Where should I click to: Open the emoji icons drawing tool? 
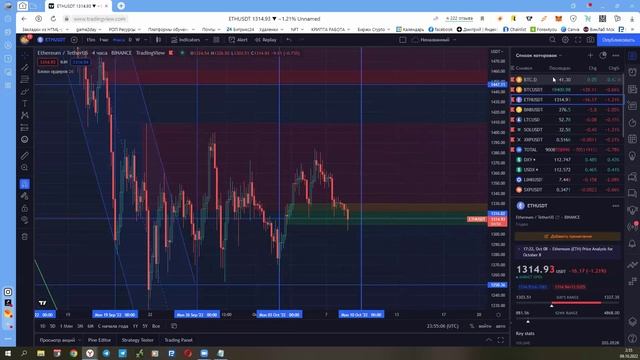pos(25,140)
